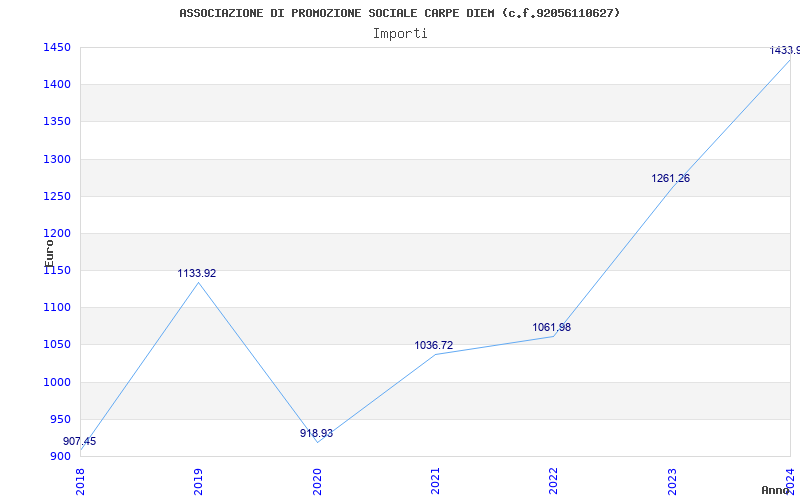Viewport: 800px width, 500px height.
Task: Click the 1100 tick on the y-axis
Action: (x=57, y=307)
